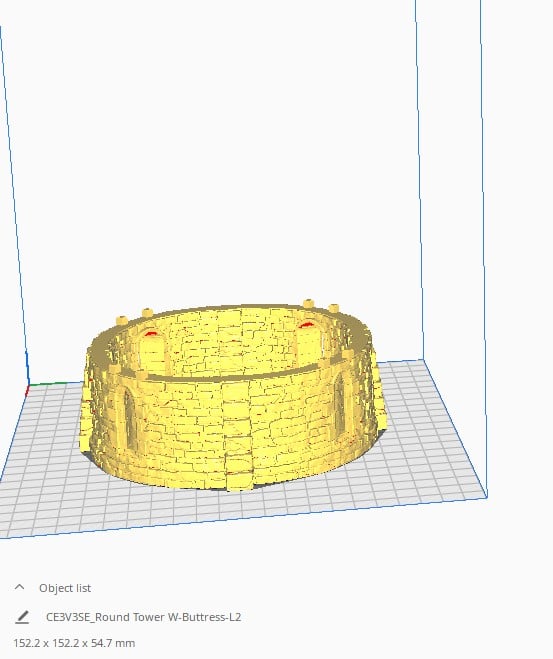The width and height of the screenshot is (553, 659).
Task: Click the XYZ axis origin indicator
Action: point(28,385)
